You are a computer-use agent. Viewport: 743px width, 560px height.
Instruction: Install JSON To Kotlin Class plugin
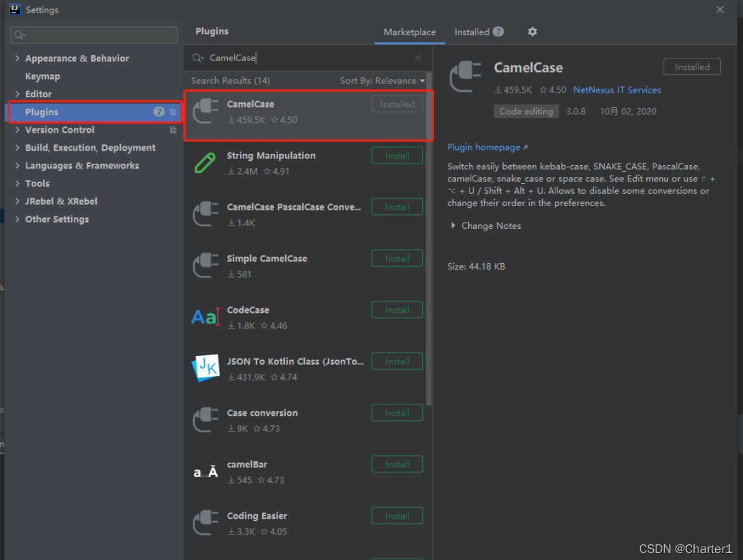point(397,361)
